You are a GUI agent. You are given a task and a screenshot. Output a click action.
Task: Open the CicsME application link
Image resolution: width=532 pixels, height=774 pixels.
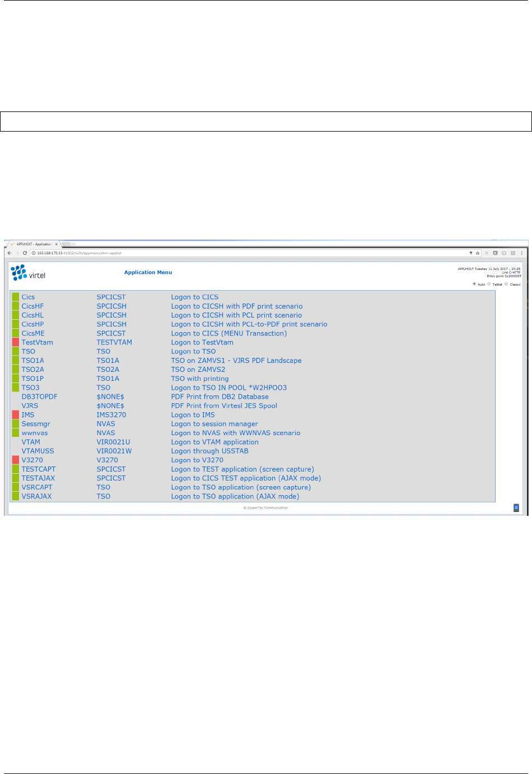tap(33, 333)
